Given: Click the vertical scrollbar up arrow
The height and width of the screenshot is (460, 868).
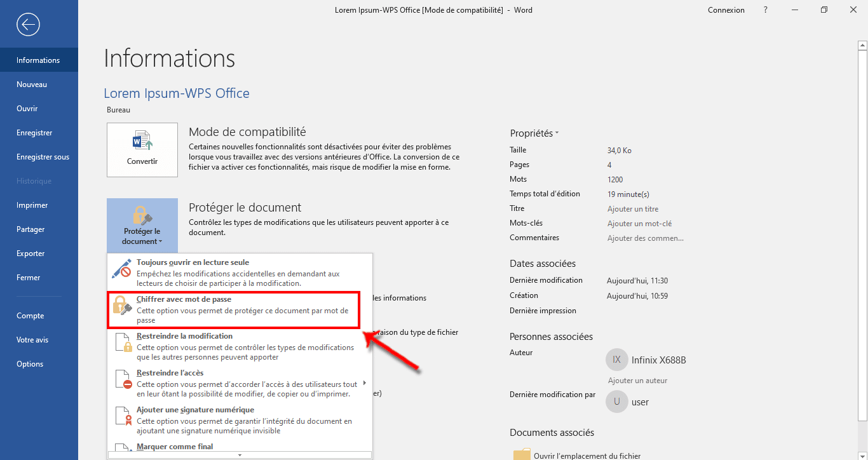Looking at the screenshot, I should pyautogui.click(x=862, y=45).
